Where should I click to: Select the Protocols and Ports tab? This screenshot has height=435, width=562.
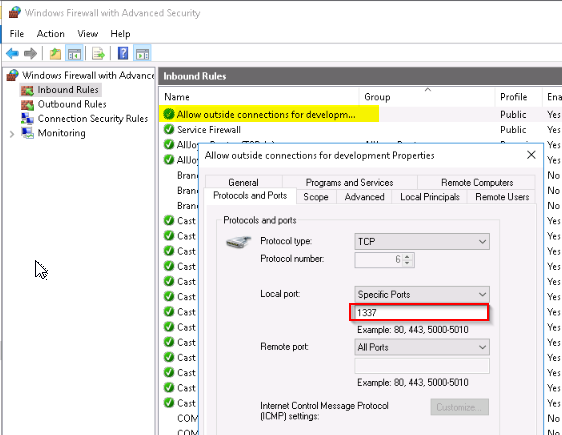[250, 196]
